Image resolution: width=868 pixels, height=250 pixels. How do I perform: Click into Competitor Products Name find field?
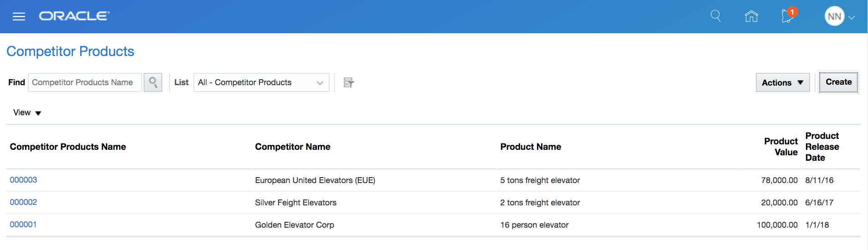coord(85,82)
